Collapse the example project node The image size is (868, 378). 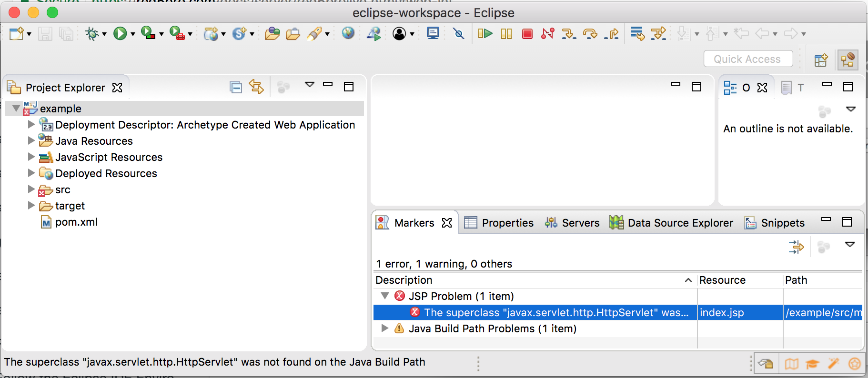pyautogui.click(x=16, y=109)
